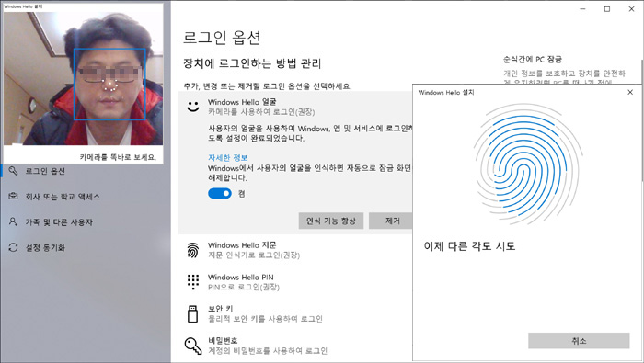
Task: Click the face camera preview thumbnail
Action: tap(83, 78)
